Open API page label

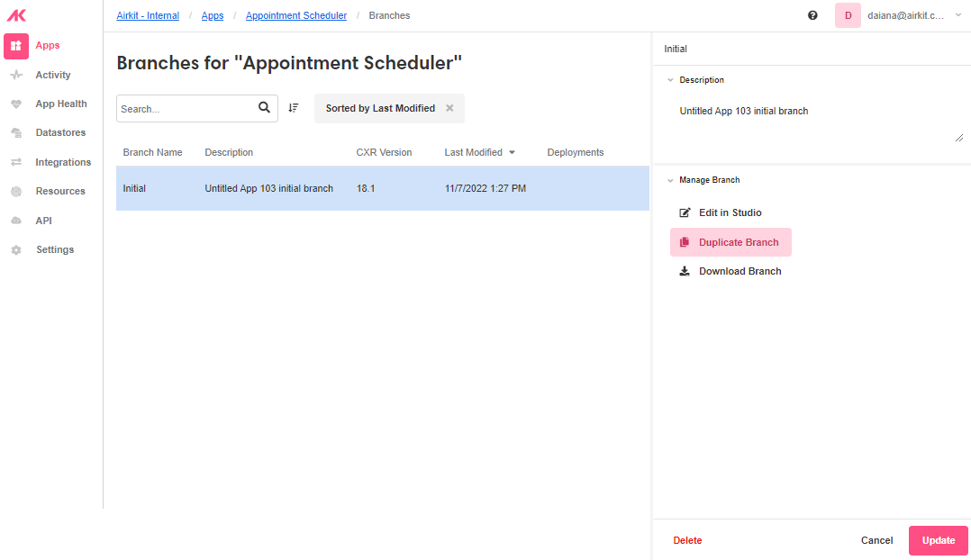pos(43,221)
